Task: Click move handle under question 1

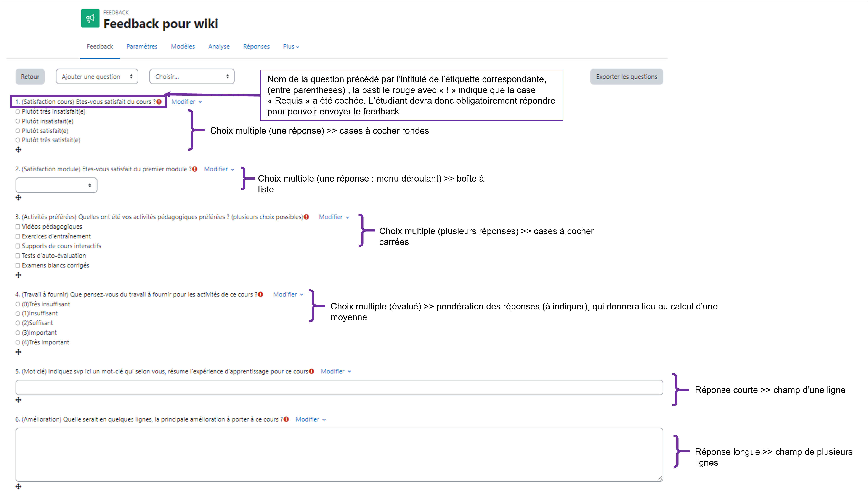Action: click(x=19, y=150)
